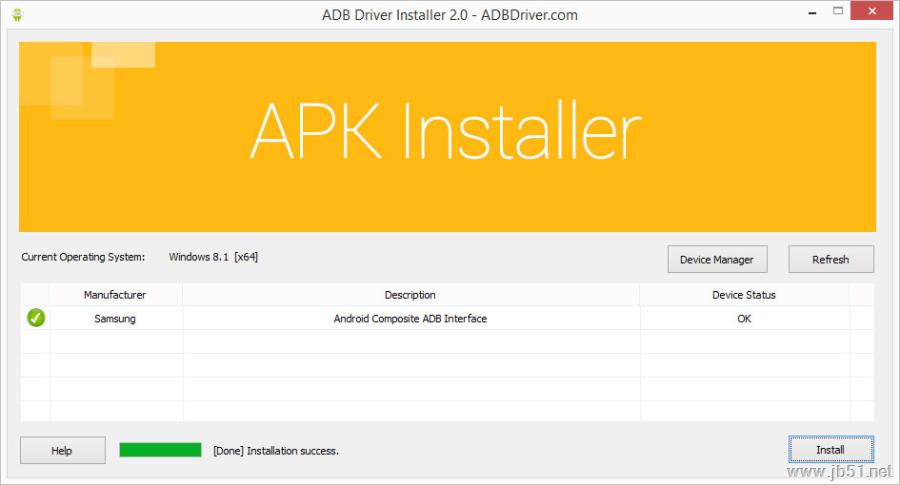Minimize the ADB Driver Installer window
Screen dimensions: 900x485
point(812,13)
